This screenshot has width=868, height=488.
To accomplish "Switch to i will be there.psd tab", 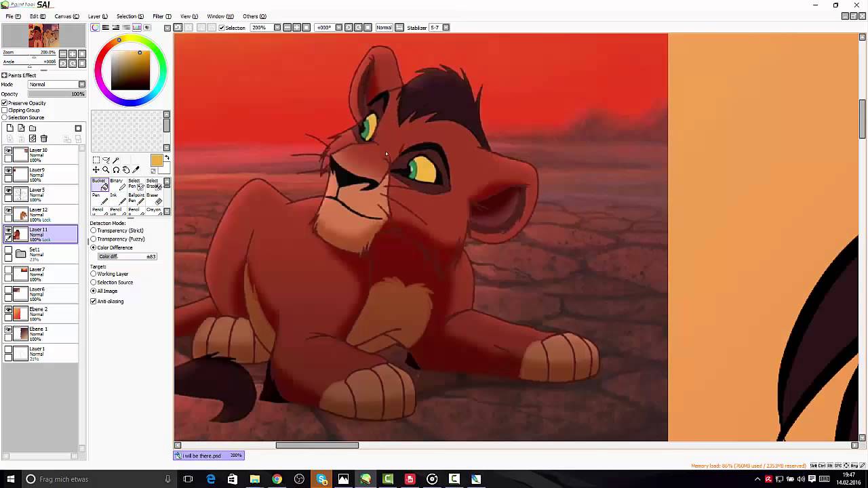I will pyautogui.click(x=209, y=455).
